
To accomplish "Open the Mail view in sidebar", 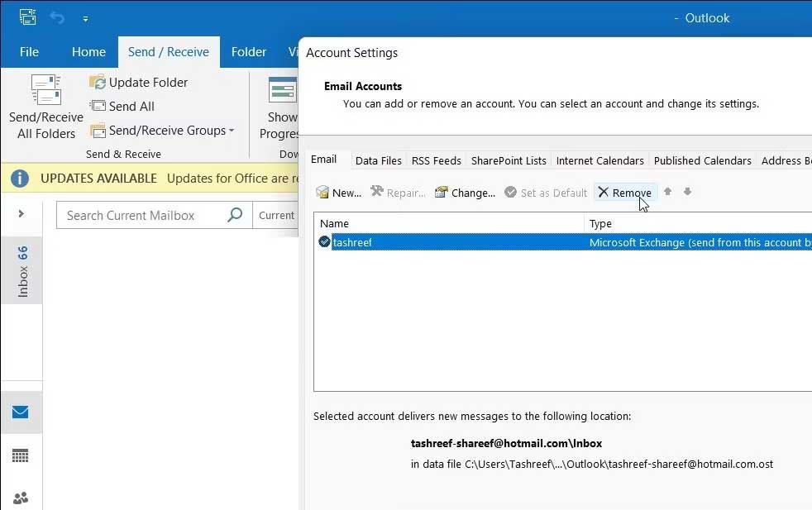I will coord(21,412).
